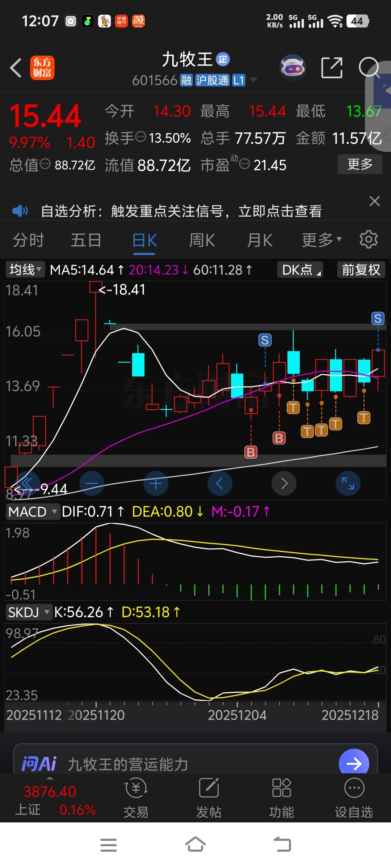Image resolution: width=391 pixels, height=868 pixels.
Task: Expand the 更多 chart period dropdown
Action: point(321,240)
